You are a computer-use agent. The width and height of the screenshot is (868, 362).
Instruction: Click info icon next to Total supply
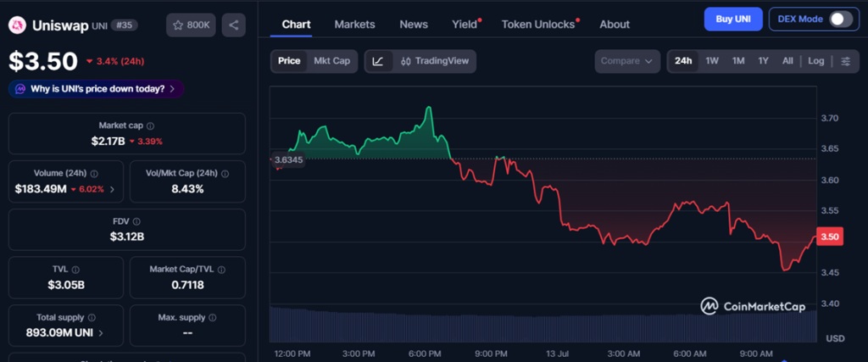[x=92, y=318]
